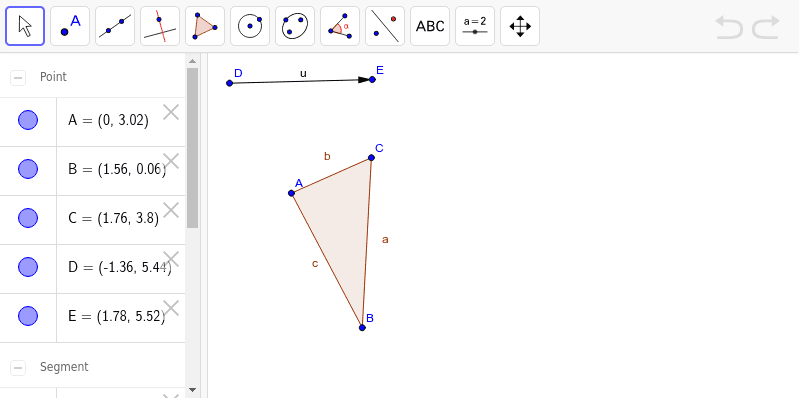
Task: Click the vector label u
Action: [303, 73]
